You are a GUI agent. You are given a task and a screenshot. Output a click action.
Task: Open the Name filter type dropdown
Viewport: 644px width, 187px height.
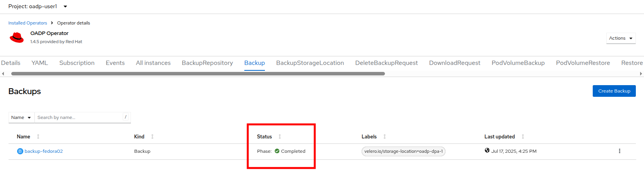(x=21, y=117)
